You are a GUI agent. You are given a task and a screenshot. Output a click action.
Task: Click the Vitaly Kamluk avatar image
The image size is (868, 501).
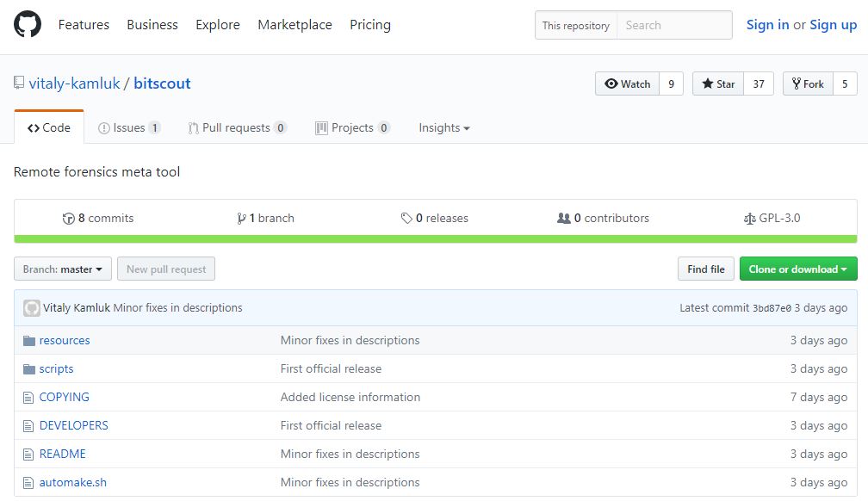point(32,308)
